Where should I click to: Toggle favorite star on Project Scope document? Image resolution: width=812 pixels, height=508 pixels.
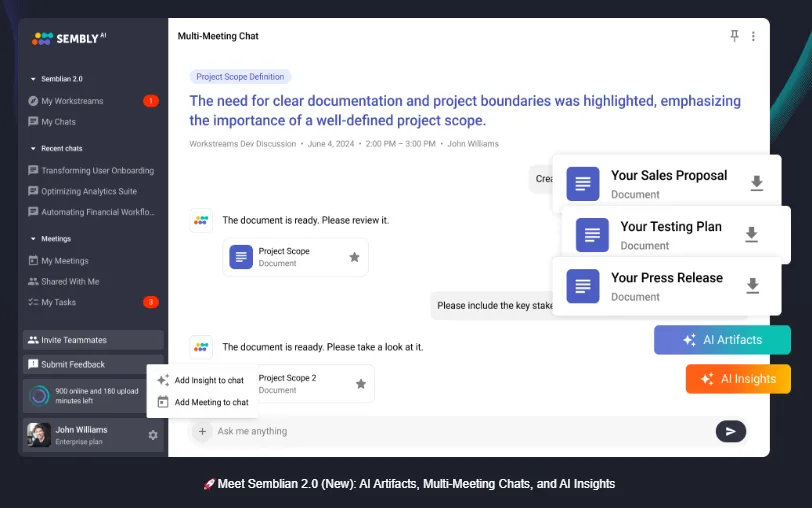(354, 257)
